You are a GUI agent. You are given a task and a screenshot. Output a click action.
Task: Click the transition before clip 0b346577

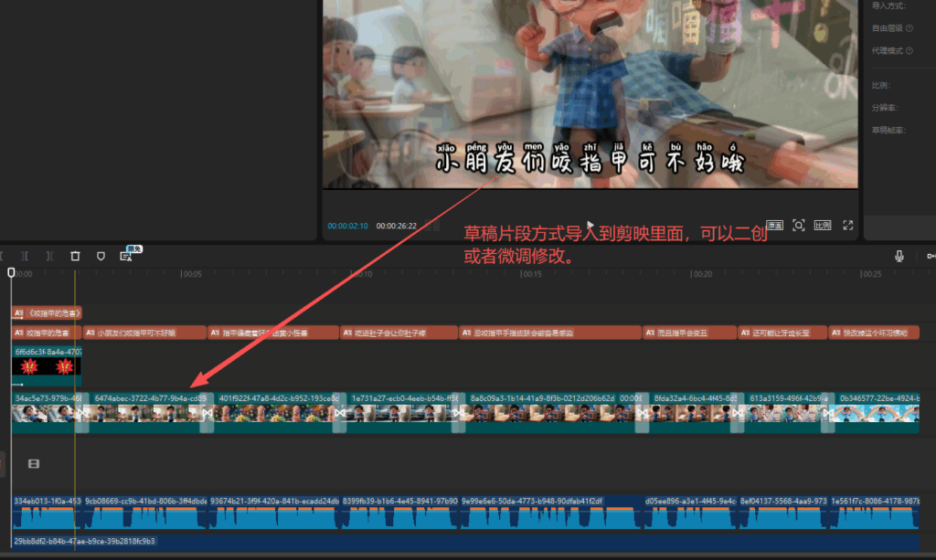(827, 415)
